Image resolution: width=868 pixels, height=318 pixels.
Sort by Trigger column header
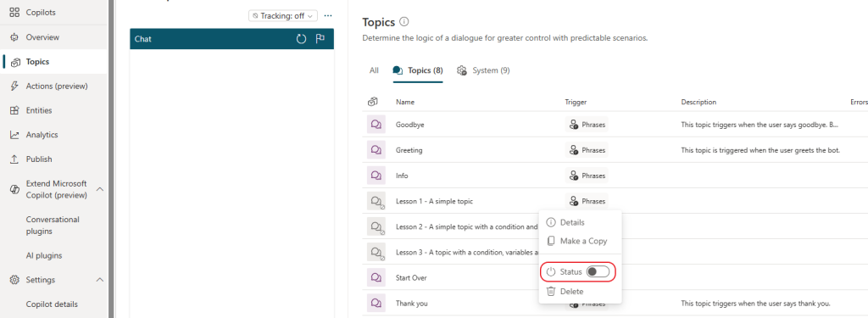(x=576, y=102)
